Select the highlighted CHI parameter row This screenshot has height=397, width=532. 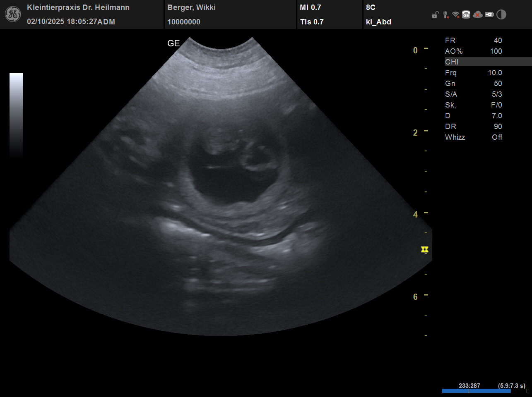[488, 62]
